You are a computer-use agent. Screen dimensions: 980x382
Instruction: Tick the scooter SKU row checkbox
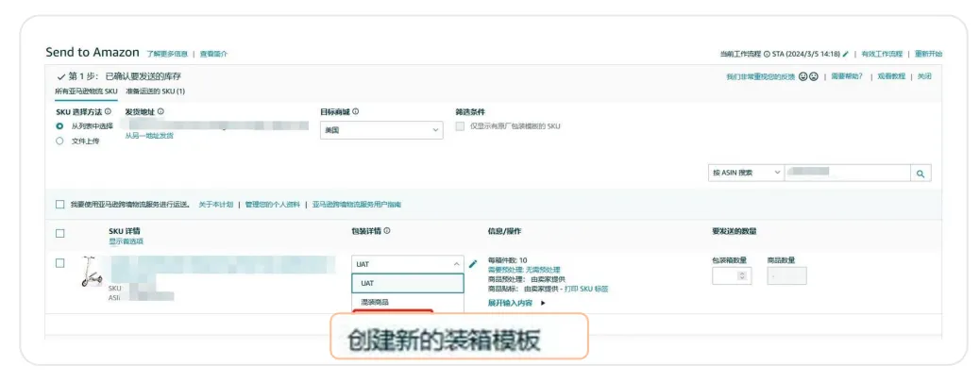(60, 263)
